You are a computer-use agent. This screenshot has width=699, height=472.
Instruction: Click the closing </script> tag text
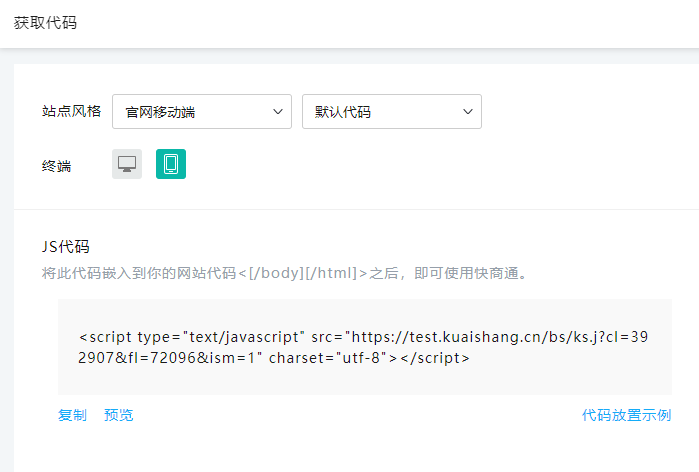[x=435, y=357]
